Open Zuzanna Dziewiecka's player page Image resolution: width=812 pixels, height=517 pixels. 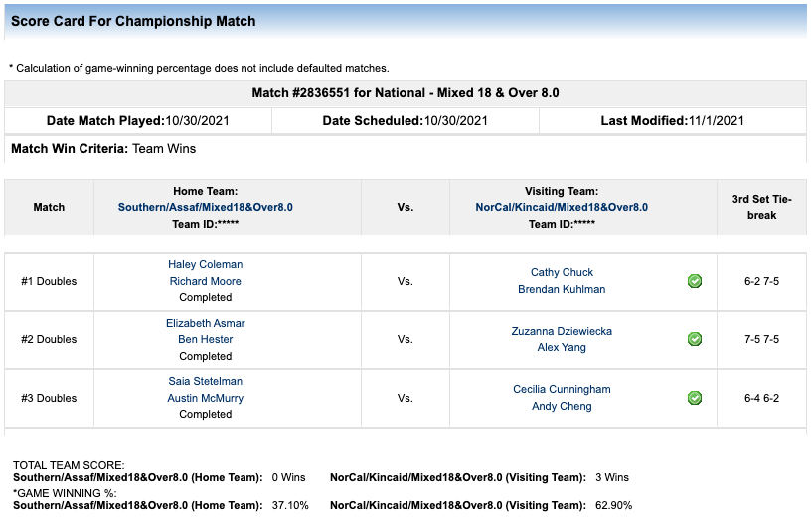pos(562,331)
